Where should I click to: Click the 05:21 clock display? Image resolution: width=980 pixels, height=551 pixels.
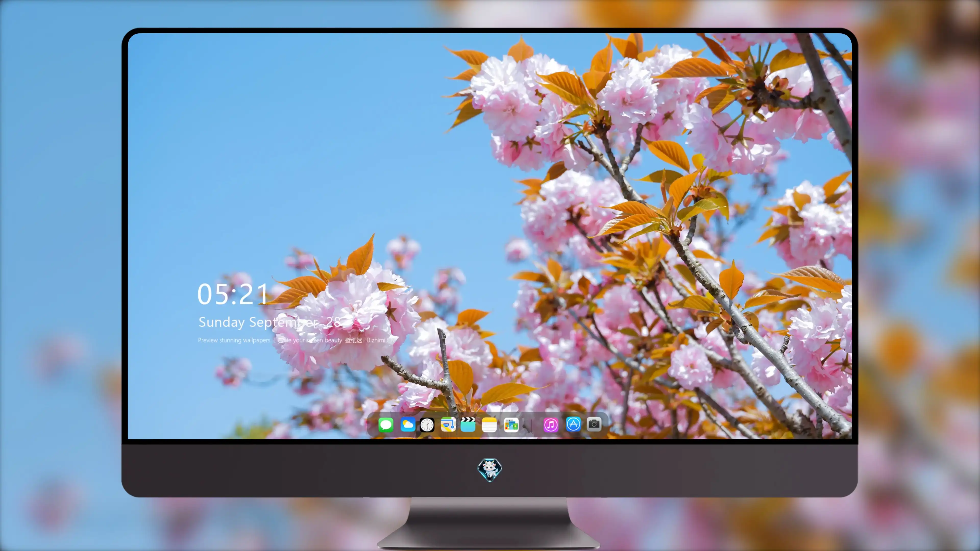point(233,294)
